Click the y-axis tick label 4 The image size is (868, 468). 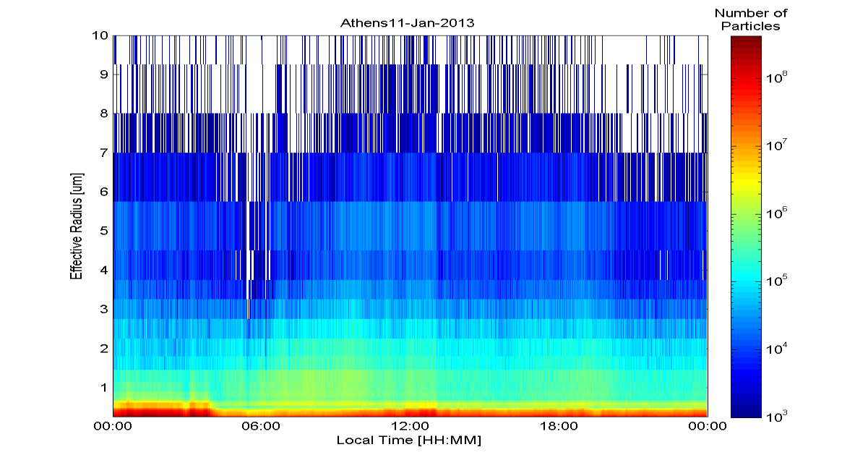(x=104, y=270)
